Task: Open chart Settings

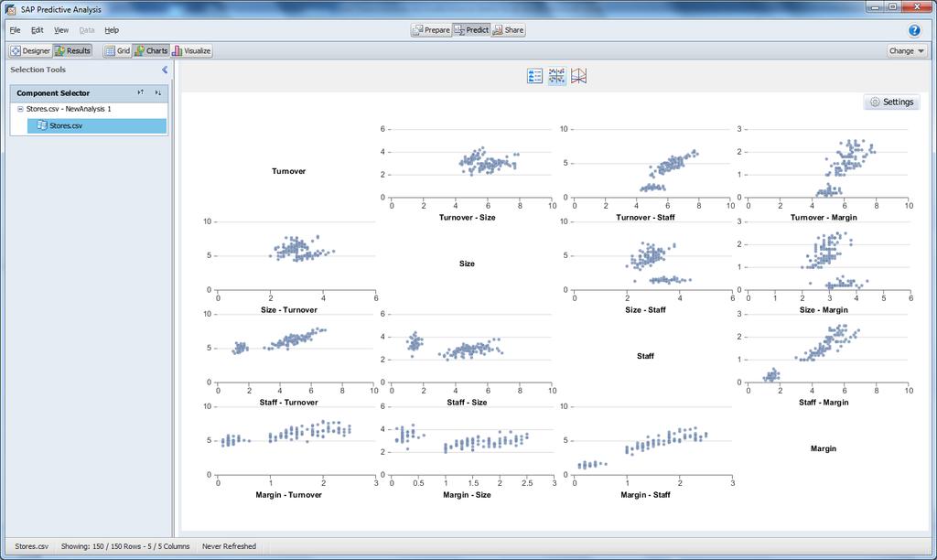Action: click(891, 102)
